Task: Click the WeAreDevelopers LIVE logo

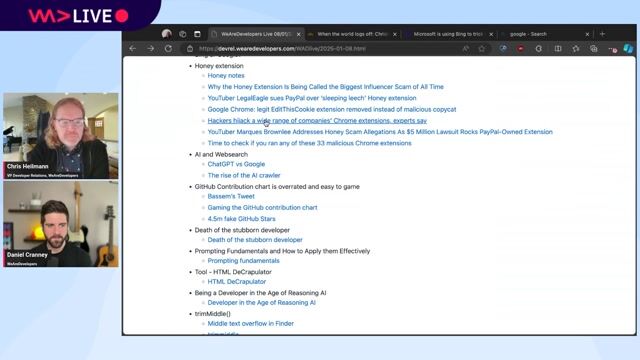Action: coord(78,16)
